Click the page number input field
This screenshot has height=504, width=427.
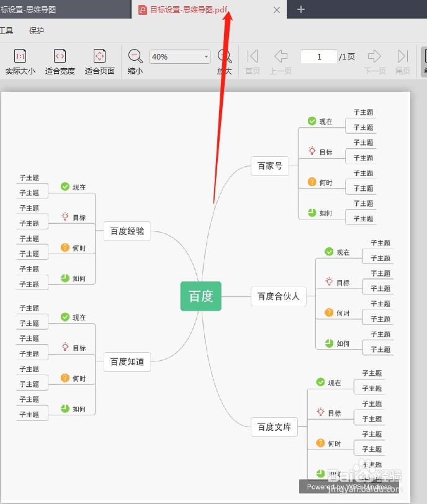pyautogui.click(x=319, y=56)
